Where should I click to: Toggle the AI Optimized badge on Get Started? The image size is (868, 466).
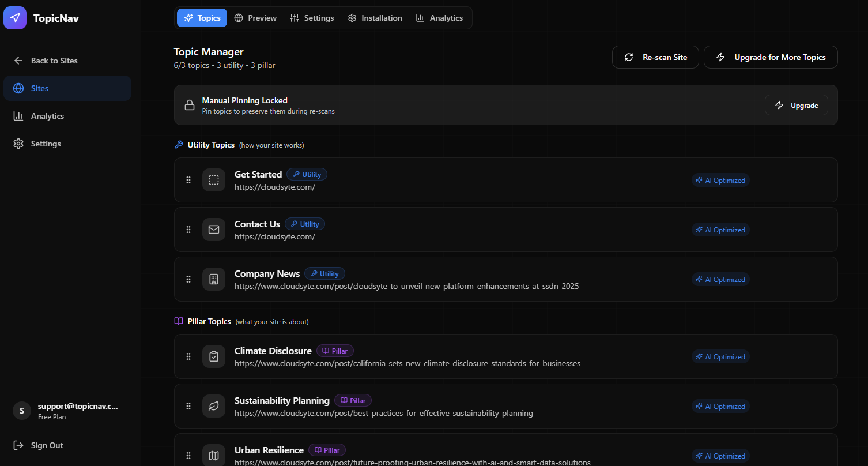[x=720, y=179]
